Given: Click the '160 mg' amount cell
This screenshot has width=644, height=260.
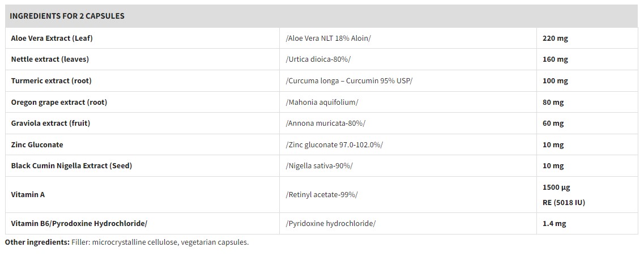Looking at the screenshot, I should [x=555, y=59].
